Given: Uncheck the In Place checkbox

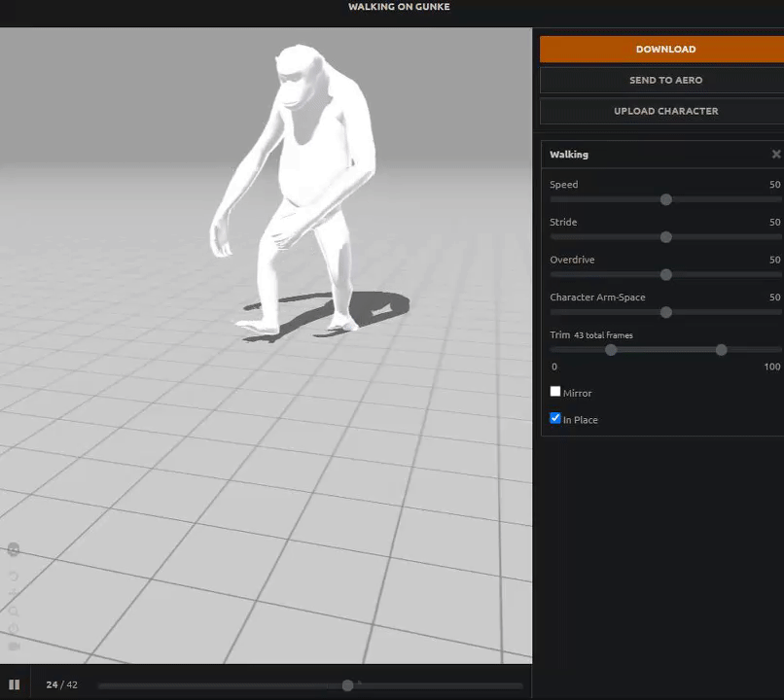Looking at the screenshot, I should coord(555,418).
